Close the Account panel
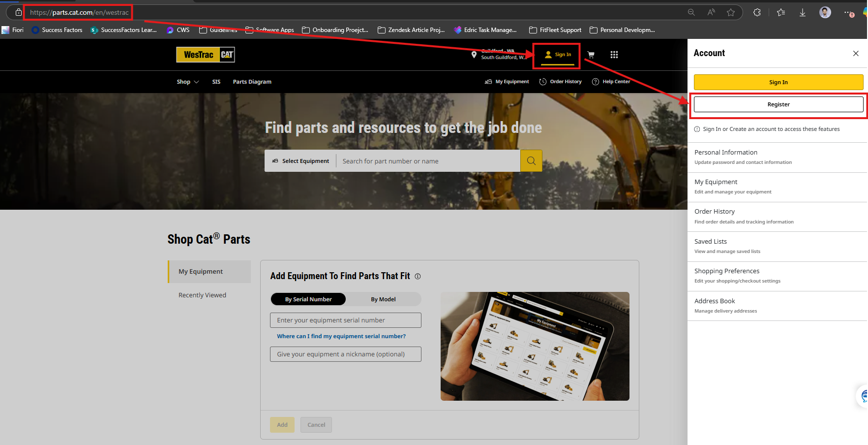The image size is (868, 445). 856,53
